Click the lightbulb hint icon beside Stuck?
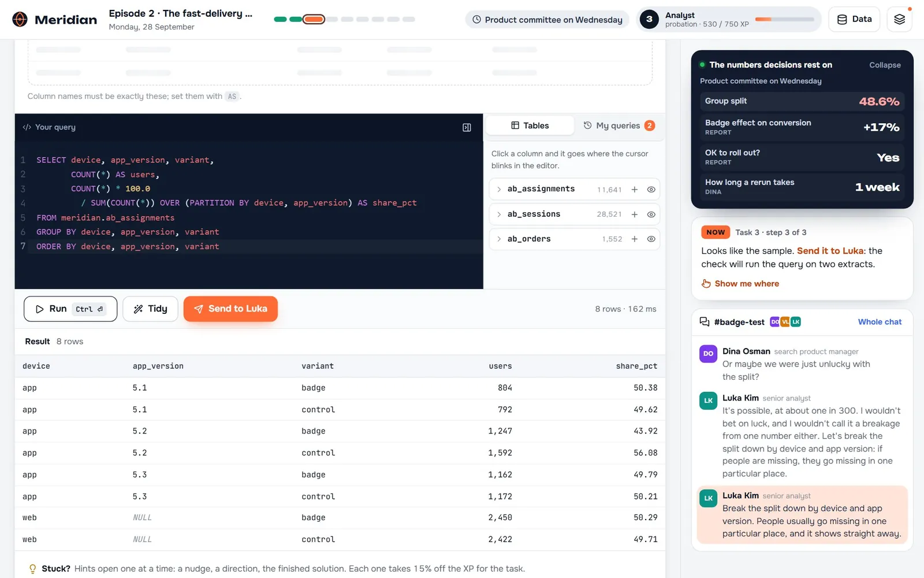Screen dimensions: 924x578 (x=32, y=569)
